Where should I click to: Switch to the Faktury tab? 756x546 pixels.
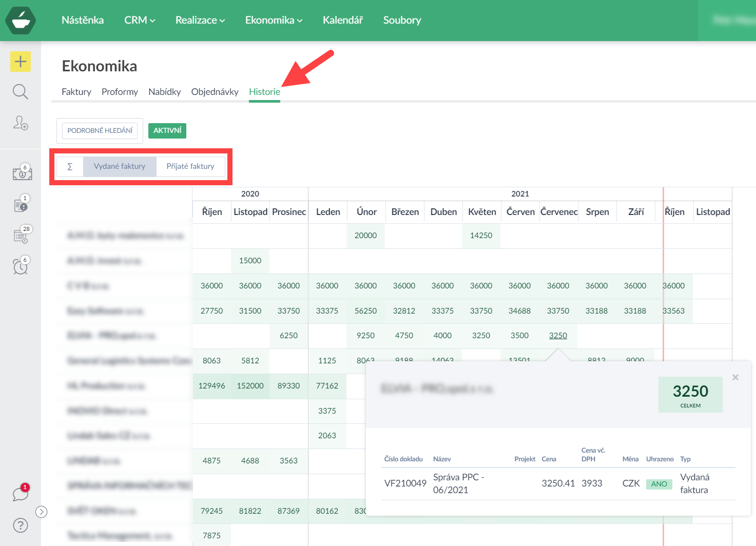coord(76,92)
